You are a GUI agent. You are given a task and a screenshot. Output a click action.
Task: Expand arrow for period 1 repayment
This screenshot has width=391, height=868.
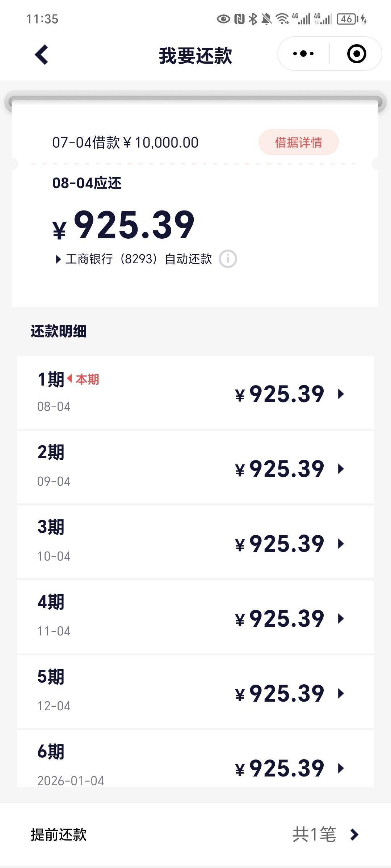click(341, 394)
